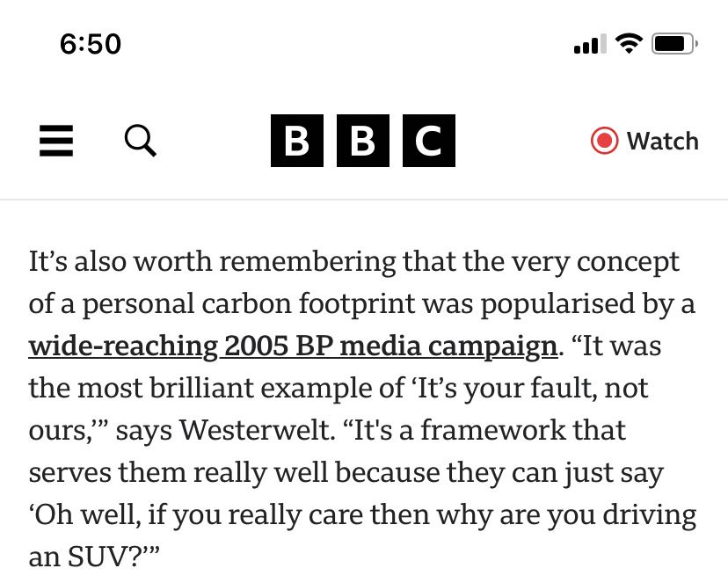Tap the Watch label to start live viewing
This screenshot has height=583, width=728.
(663, 141)
